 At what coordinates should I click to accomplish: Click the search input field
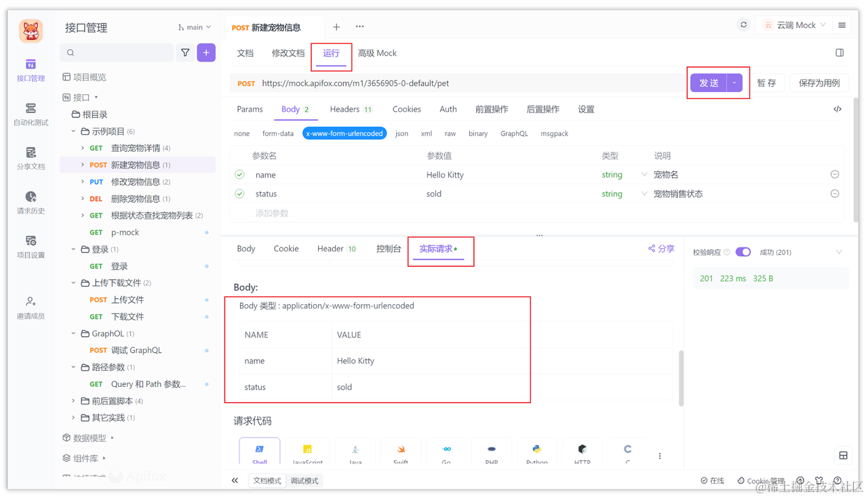click(116, 53)
